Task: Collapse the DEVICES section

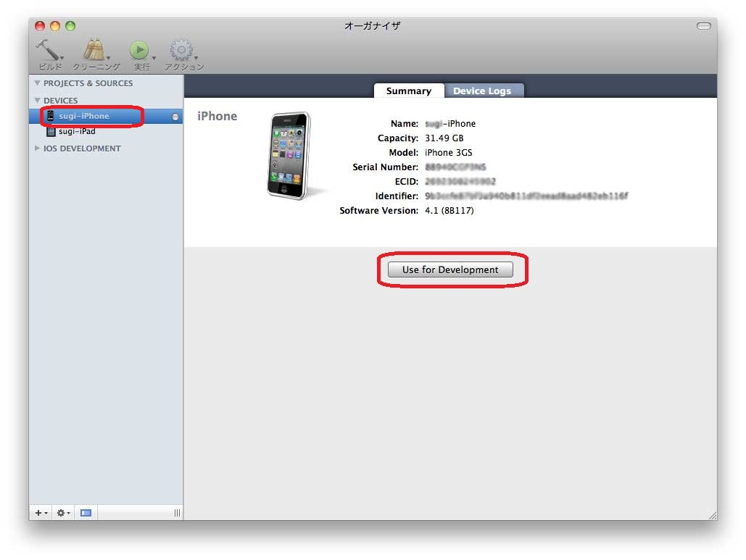Action: 38,101
